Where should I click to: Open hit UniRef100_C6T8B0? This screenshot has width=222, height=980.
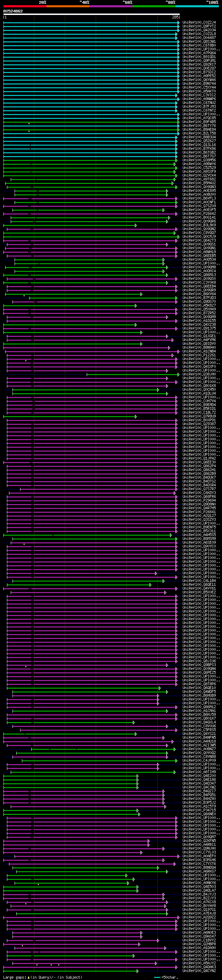199,45
